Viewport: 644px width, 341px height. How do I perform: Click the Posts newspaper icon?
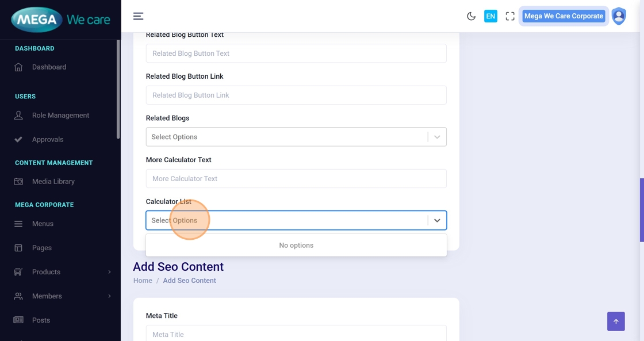tap(18, 320)
